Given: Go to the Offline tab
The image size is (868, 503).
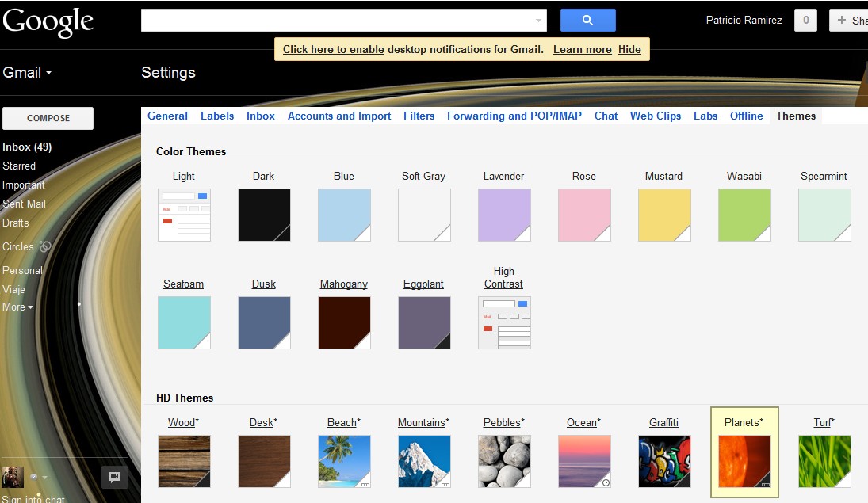Looking at the screenshot, I should tap(746, 116).
